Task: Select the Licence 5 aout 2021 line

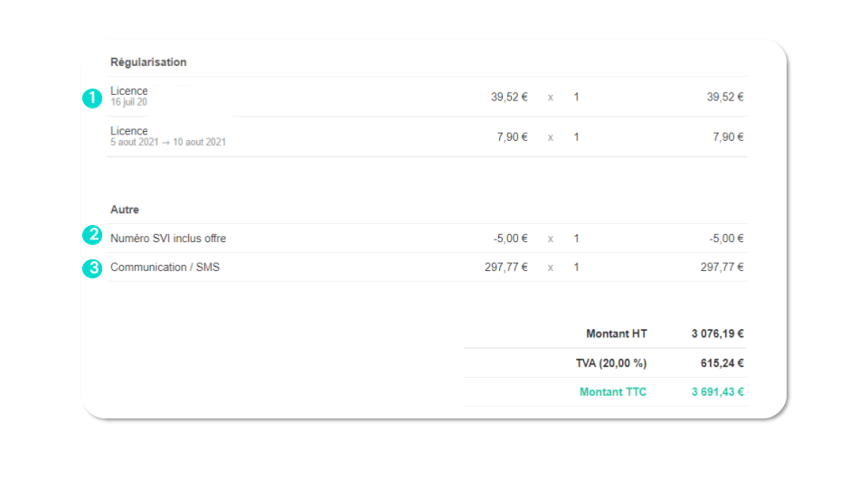Action: click(129, 131)
